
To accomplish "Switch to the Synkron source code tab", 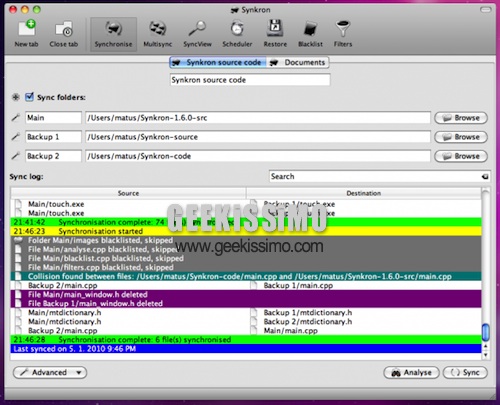I will (218, 62).
